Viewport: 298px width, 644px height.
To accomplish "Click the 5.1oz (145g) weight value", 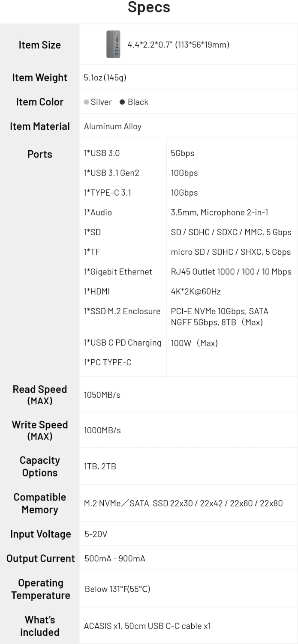I will click(x=105, y=78).
